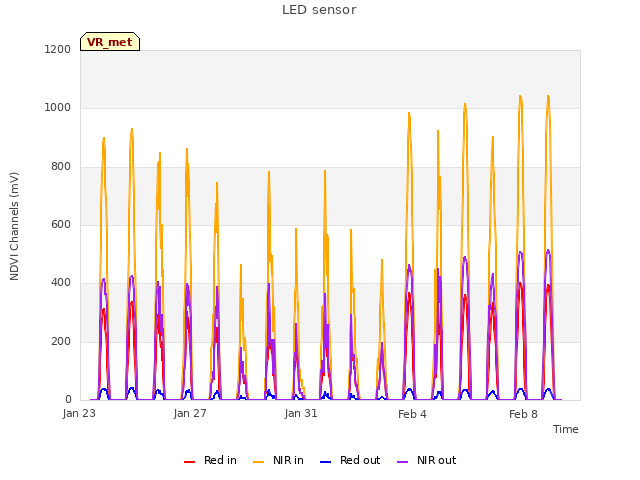This screenshot has height=480, width=640.
Task: Click the Feb 4 x-axis label
Action: pos(412,414)
